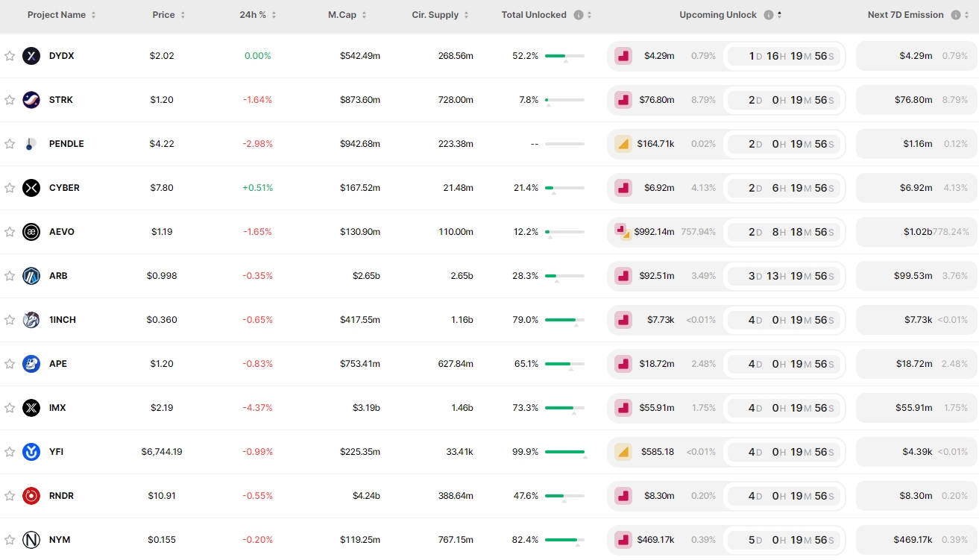Click ARB market cap $2.65b
The width and height of the screenshot is (979, 560).
coord(366,276)
